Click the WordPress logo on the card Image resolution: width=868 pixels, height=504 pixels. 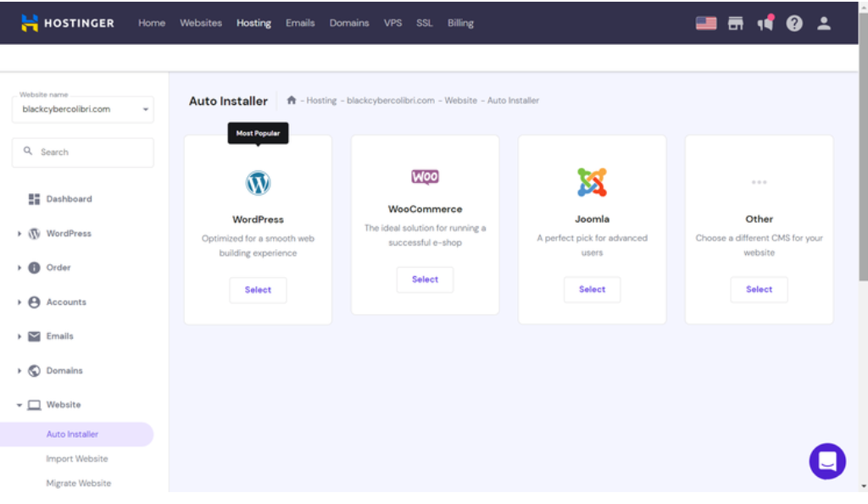(x=258, y=183)
